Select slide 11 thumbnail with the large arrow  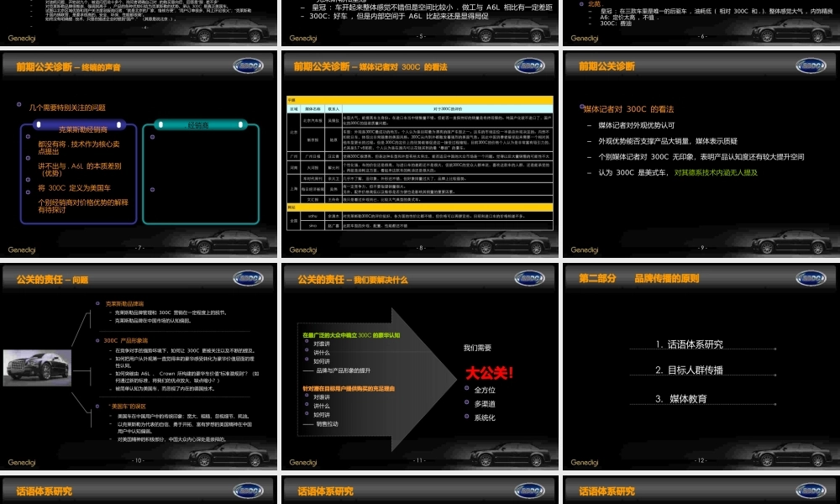(x=420, y=366)
